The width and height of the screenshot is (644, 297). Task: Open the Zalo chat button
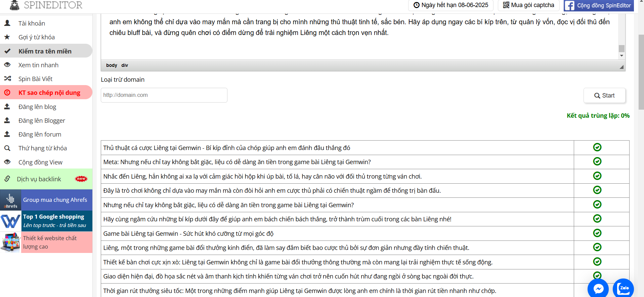pyautogui.click(x=623, y=289)
